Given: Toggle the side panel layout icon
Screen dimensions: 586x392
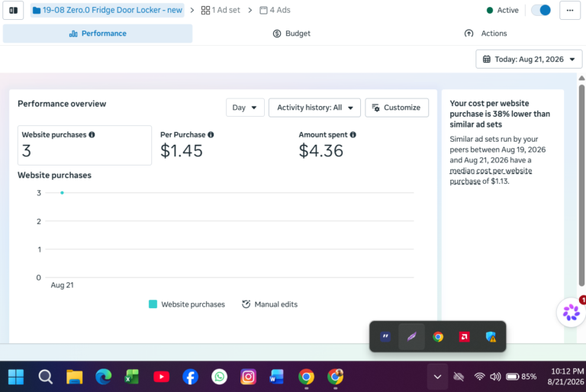Looking at the screenshot, I should pos(13,10).
